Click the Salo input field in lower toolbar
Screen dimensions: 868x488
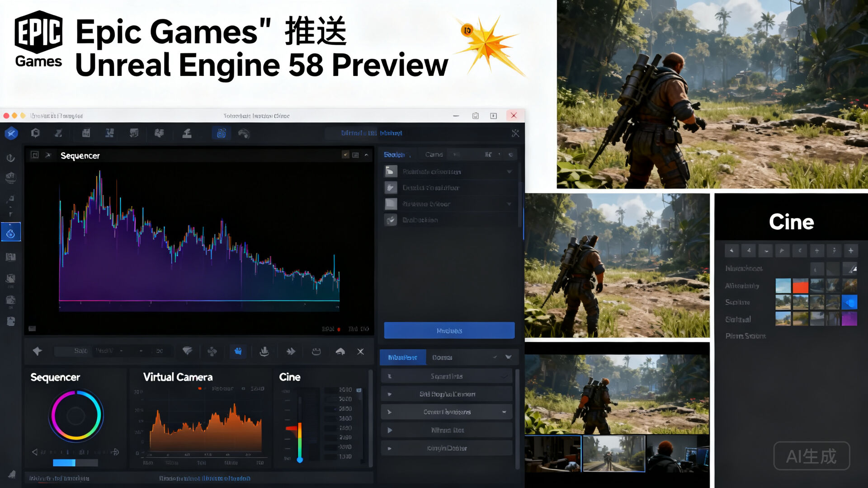coord(72,351)
